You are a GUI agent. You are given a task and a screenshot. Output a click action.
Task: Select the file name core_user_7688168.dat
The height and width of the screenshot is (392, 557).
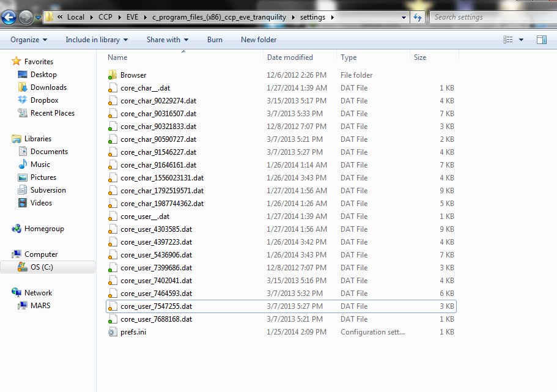pyautogui.click(x=156, y=319)
